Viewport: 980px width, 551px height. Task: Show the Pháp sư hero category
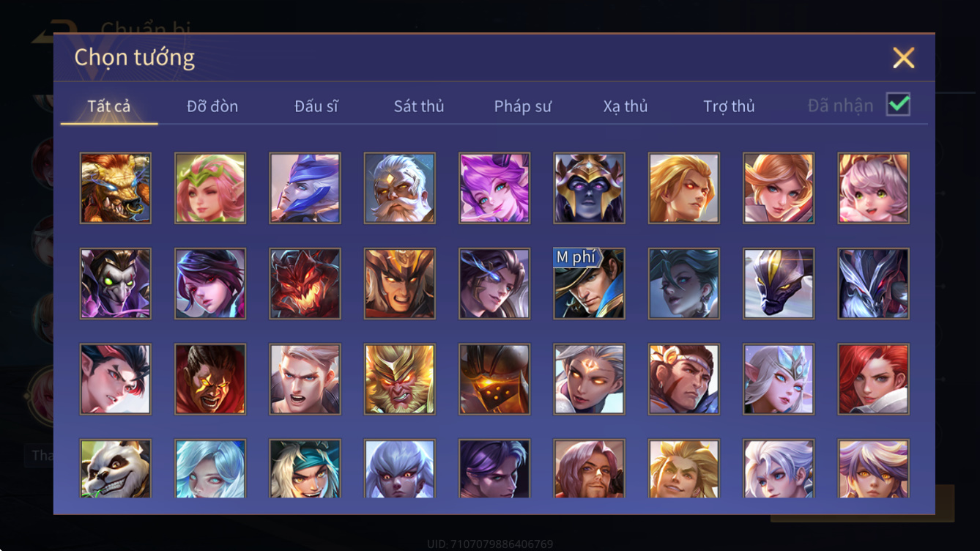[x=522, y=106]
